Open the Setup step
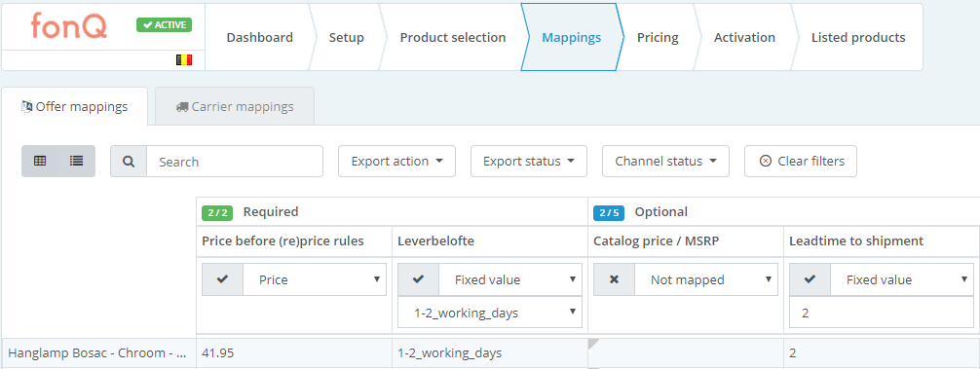The width and height of the screenshot is (980, 369). pyautogui.click(x=346, y=37)
